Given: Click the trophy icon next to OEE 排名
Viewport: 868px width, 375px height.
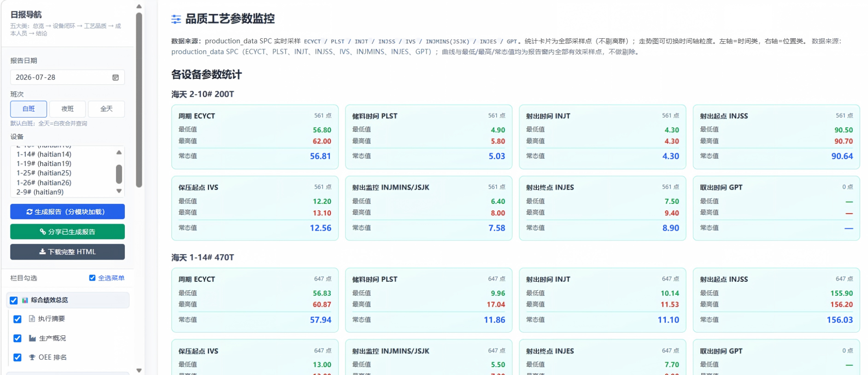Looking at the screenshot, I should (x=32, y=357).
